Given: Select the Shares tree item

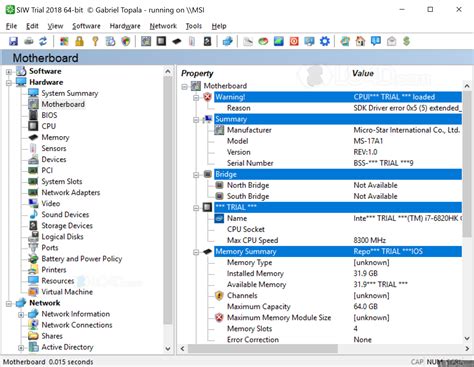Looking at the screenshot, I should click(52, 336).
